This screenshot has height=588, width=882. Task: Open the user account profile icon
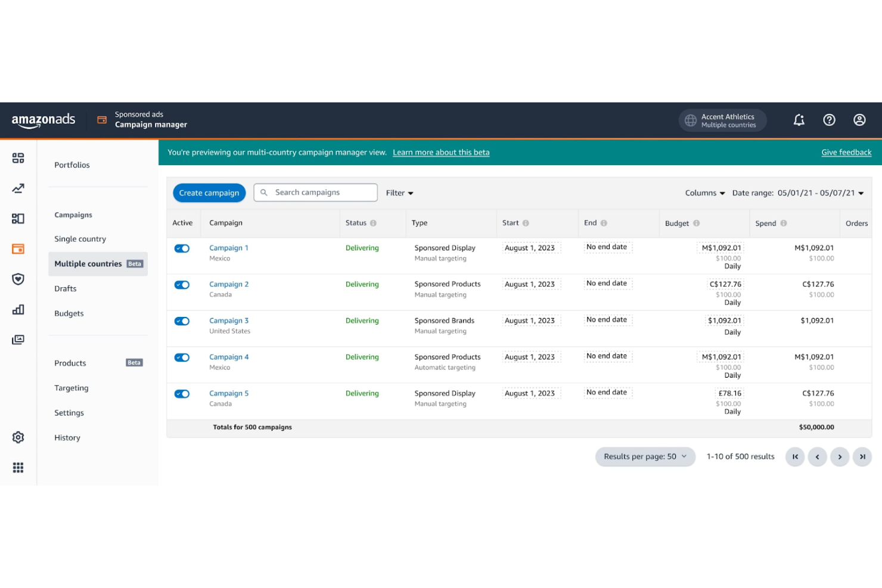point(859,120)
